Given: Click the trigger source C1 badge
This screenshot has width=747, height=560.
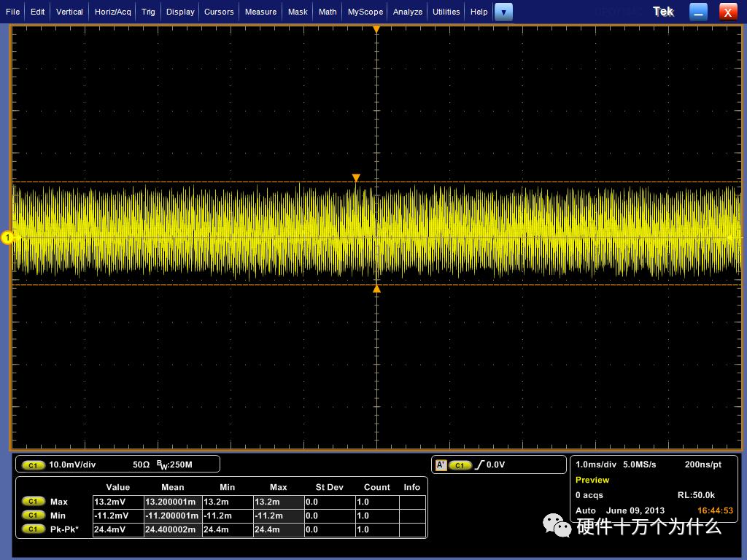Looking at the screenshot, I should (x=460, y=464).
